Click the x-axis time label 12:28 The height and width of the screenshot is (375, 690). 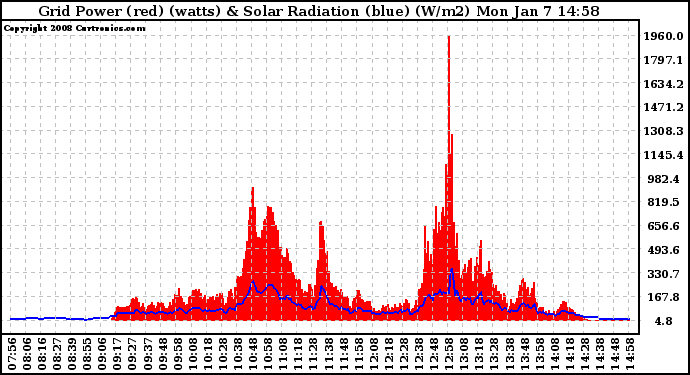tap(404, 354)
